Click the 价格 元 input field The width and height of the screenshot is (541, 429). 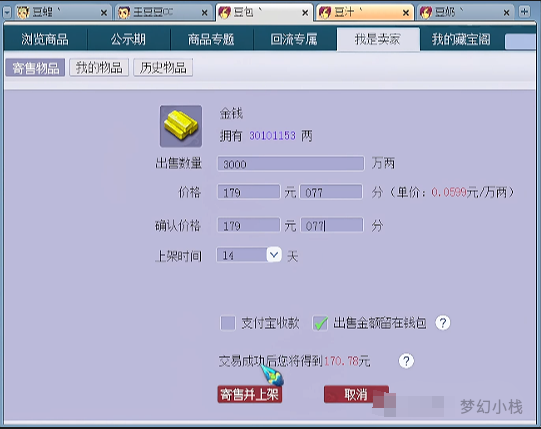248,192
